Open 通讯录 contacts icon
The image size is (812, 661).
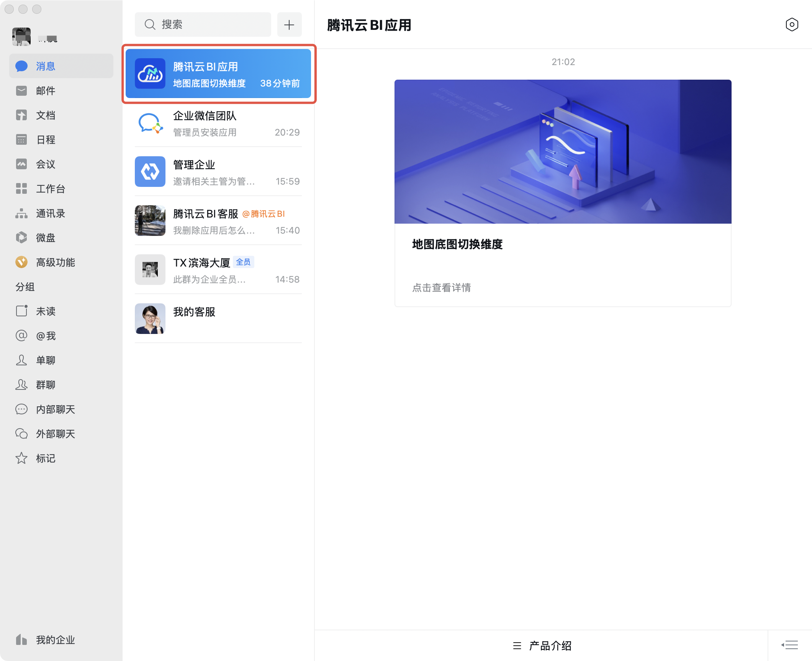click(x=21, y=213)
